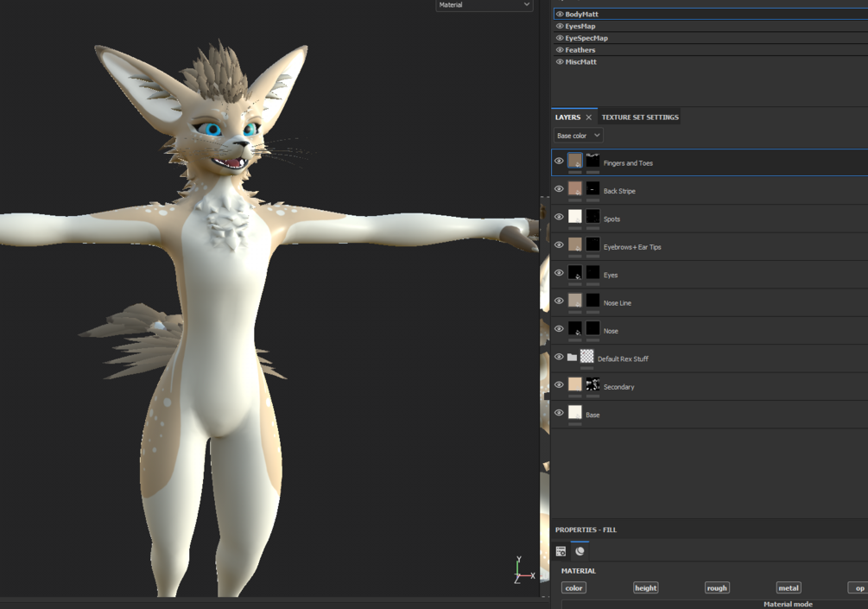Close the Layers tab
This screenshot has height=609, width=868.
(x=588, y=117)
